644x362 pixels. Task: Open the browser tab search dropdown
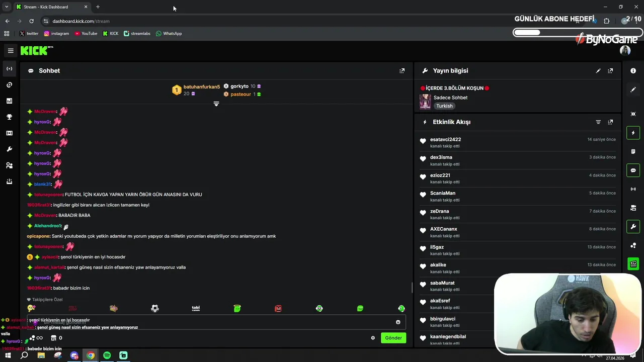tap(7, 7)
